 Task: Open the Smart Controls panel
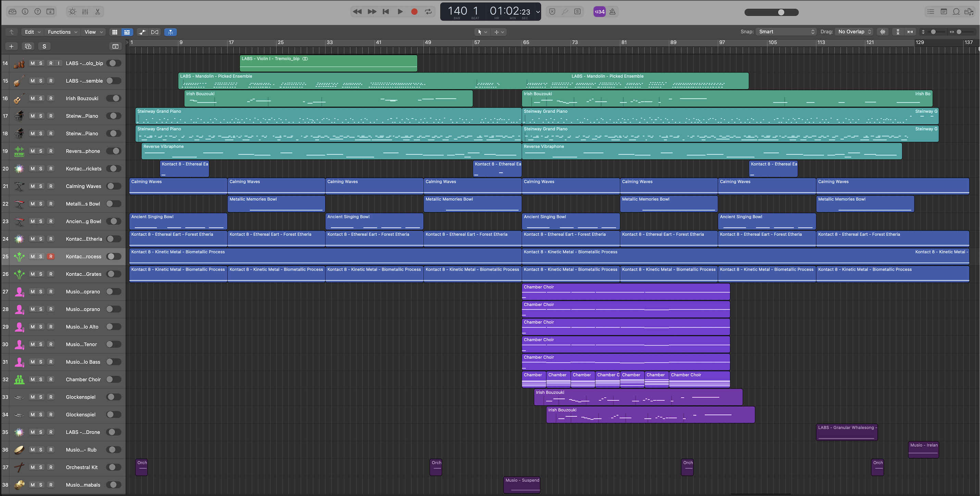[x=72, y=11]
